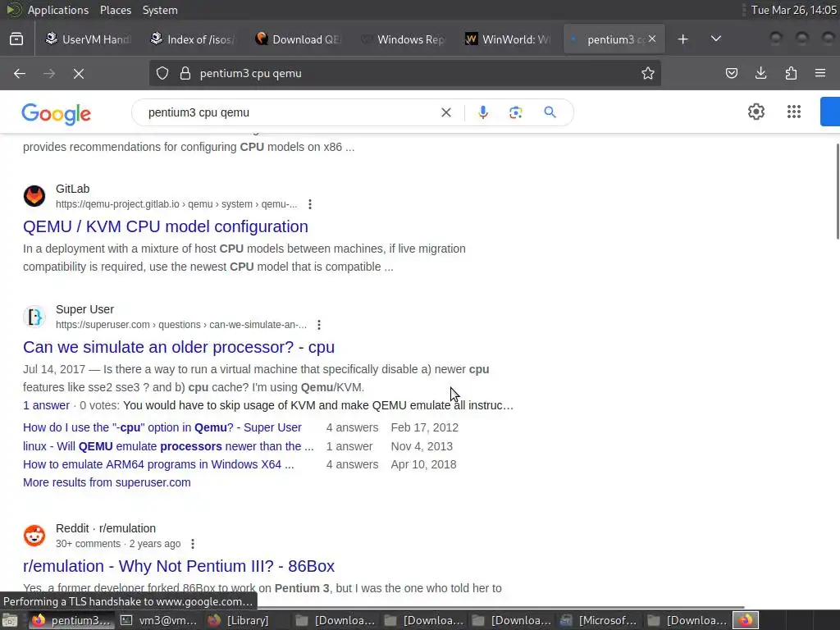Click the Firefox View icon
840x630 pixels.
16,39
